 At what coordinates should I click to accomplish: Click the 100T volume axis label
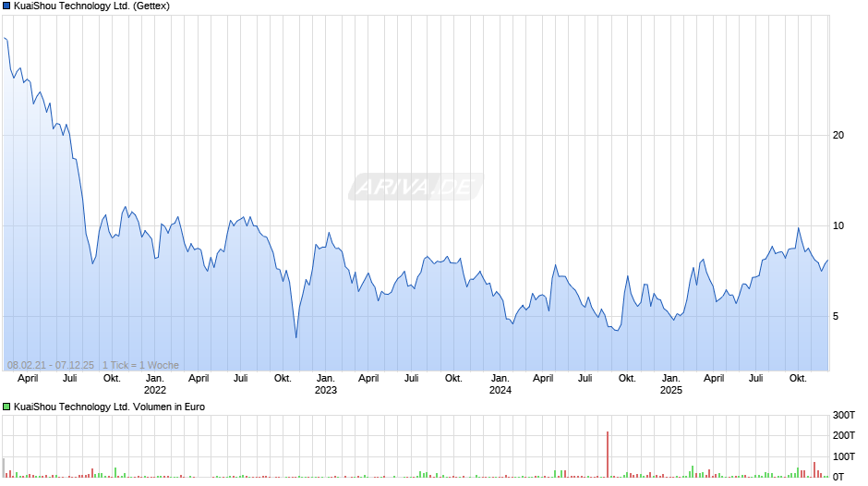coord(844,456)
